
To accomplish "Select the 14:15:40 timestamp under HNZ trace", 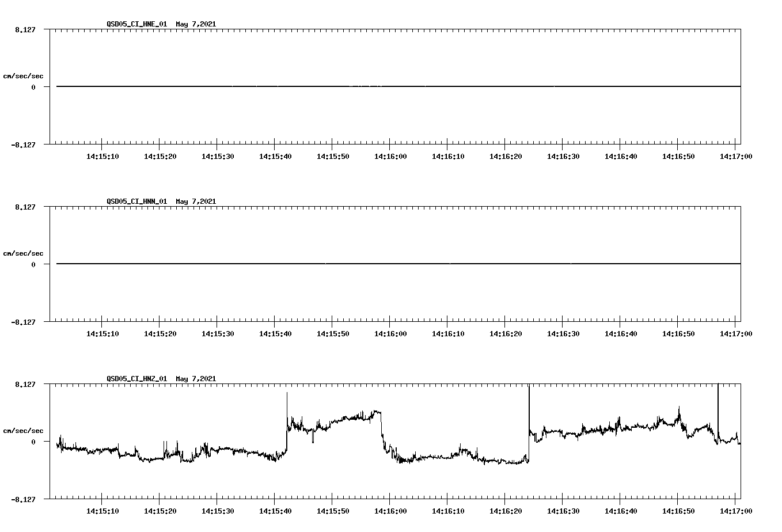I will 275,510.
